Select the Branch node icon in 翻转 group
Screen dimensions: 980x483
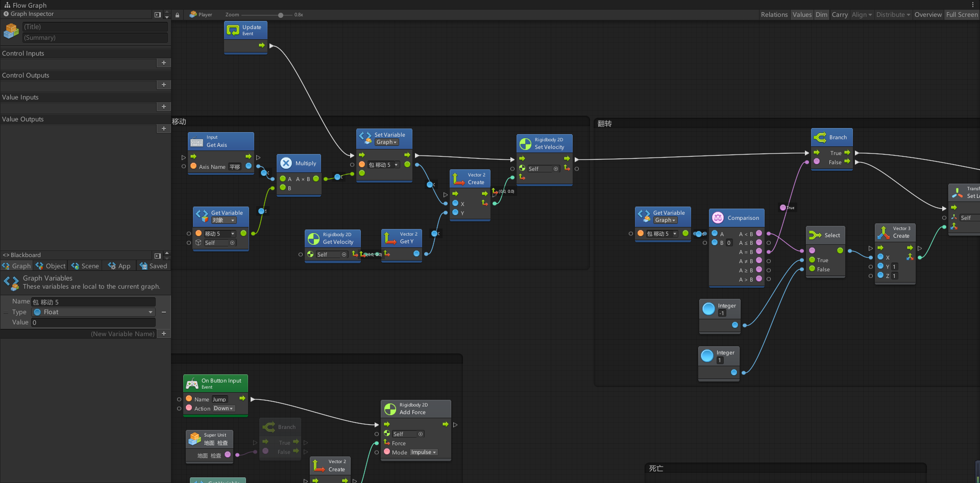[x=820, y=137]
